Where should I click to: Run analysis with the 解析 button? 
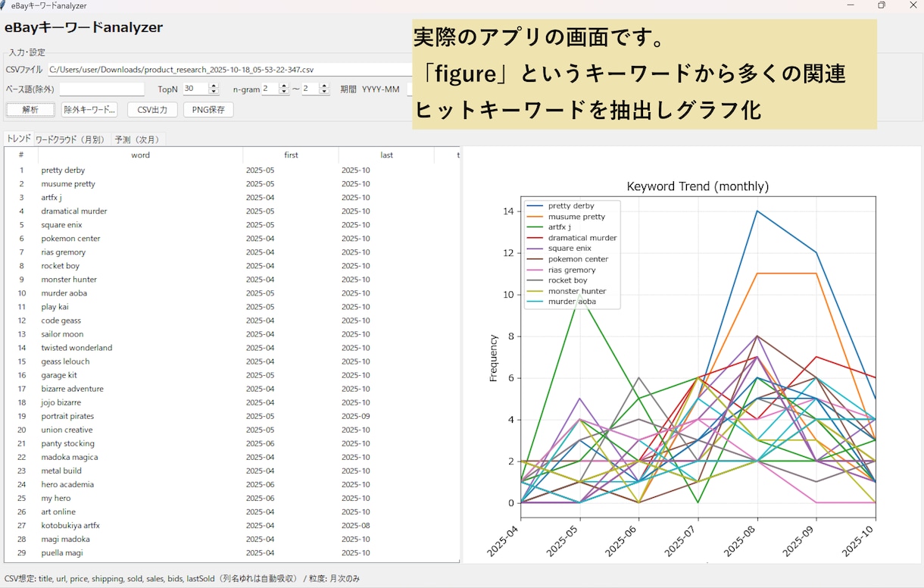[30, 110]
